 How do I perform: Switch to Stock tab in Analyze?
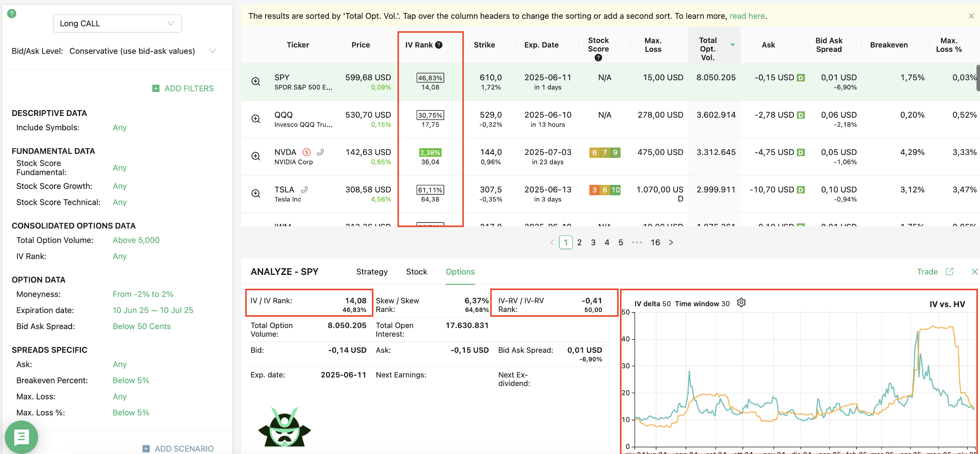[417, 272]
